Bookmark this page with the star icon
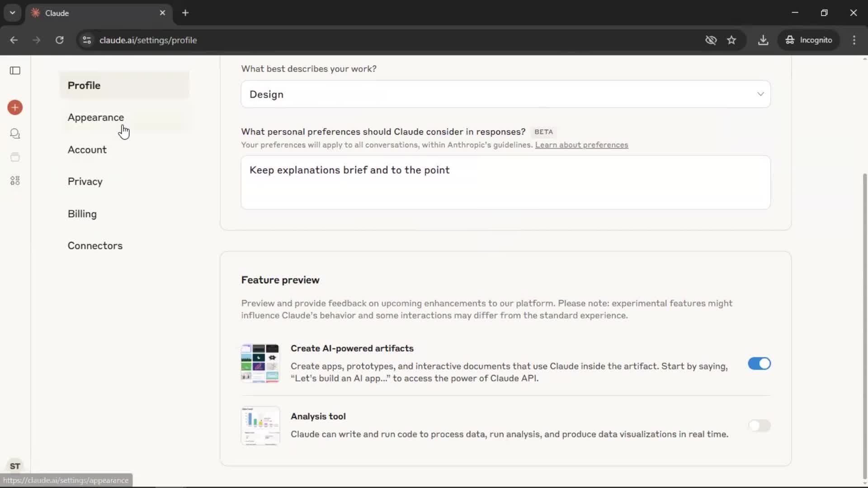 (731, 40)
